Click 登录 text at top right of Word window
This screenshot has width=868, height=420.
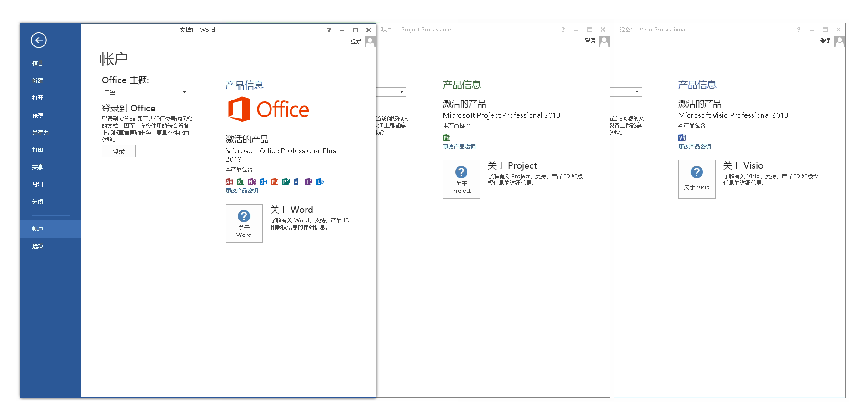tap(356, 41)
